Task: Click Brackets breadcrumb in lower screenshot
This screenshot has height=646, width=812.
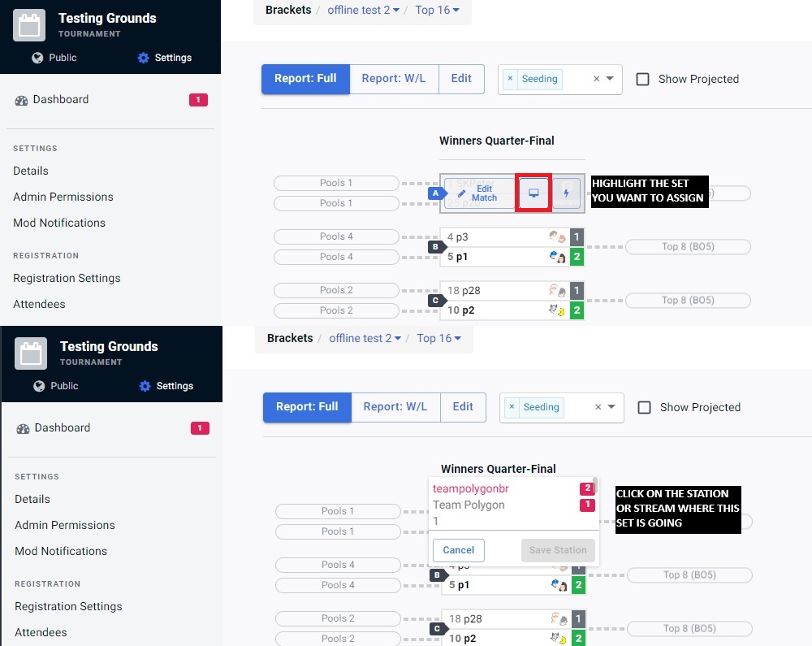Action: click(290, 338)
